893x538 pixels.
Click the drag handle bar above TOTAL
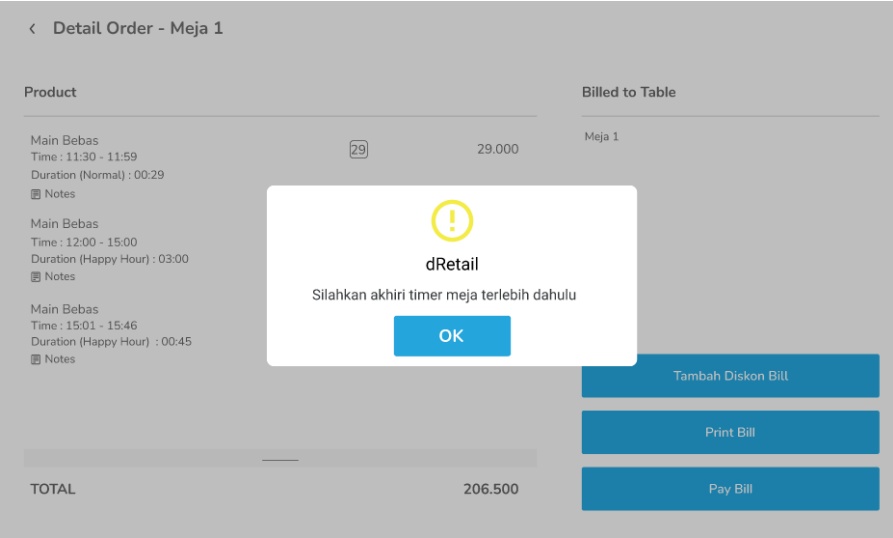pyautogui.click(x=280, y=459)
